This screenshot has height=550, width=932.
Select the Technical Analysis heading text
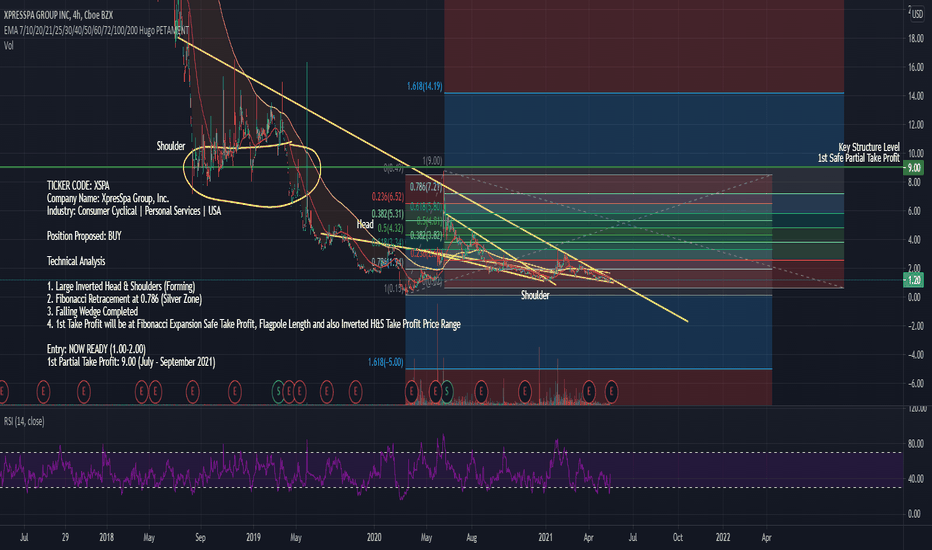(x=75, y=261)
